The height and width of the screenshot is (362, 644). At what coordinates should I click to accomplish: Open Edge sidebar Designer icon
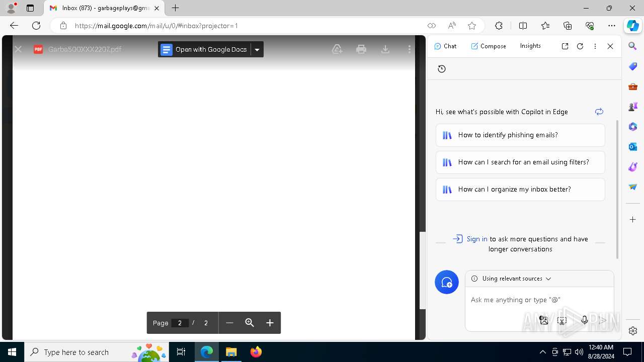633,167
